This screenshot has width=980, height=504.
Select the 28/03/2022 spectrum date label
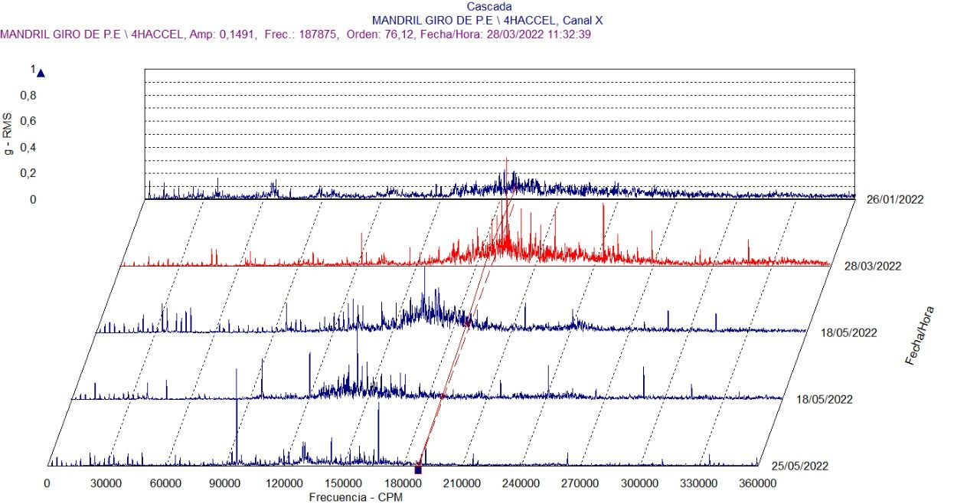873,267
